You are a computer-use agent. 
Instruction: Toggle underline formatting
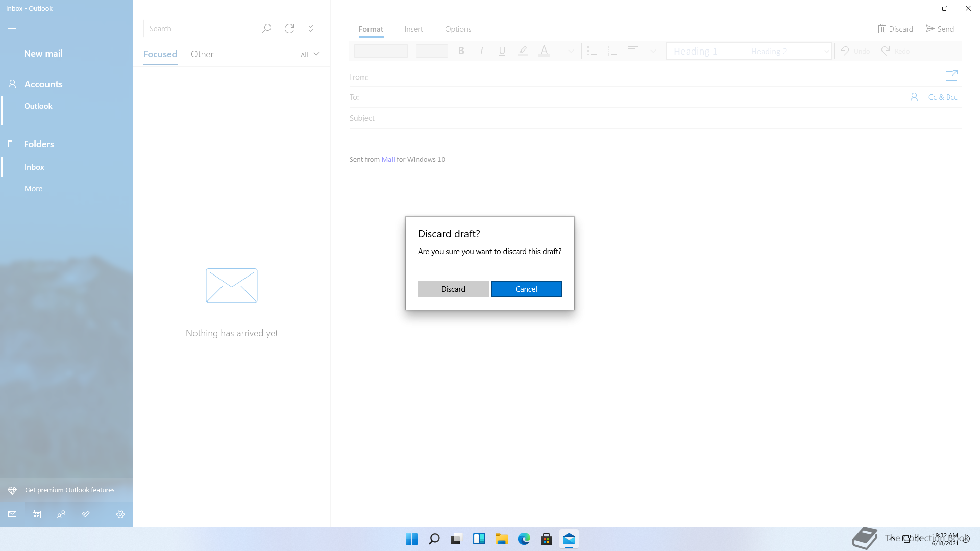point(502,51)
